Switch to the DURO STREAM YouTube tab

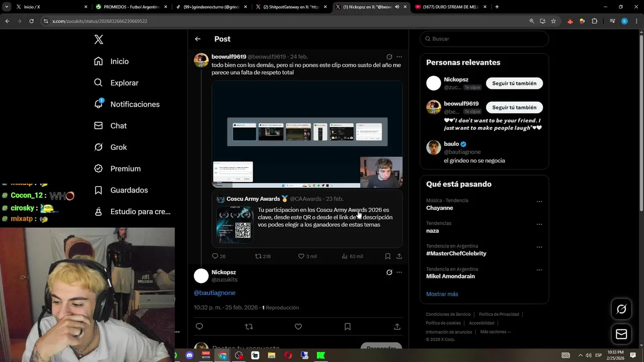coord(451,7)
